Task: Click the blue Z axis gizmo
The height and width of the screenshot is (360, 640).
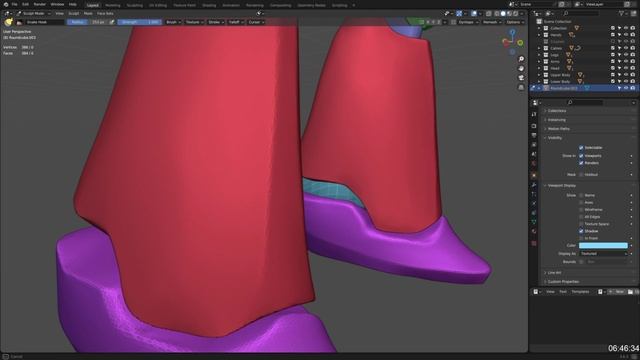Action: tap(512, 32)
